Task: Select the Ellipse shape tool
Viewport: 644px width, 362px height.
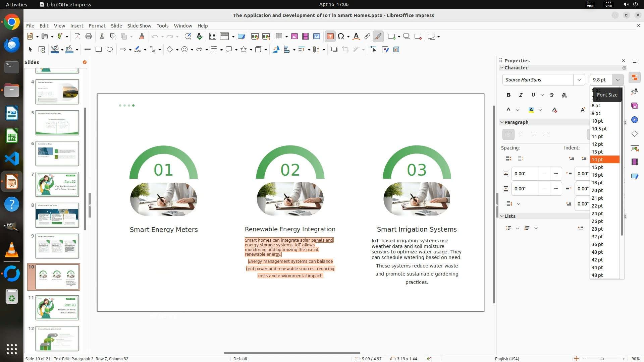Action: pos(110,50)
